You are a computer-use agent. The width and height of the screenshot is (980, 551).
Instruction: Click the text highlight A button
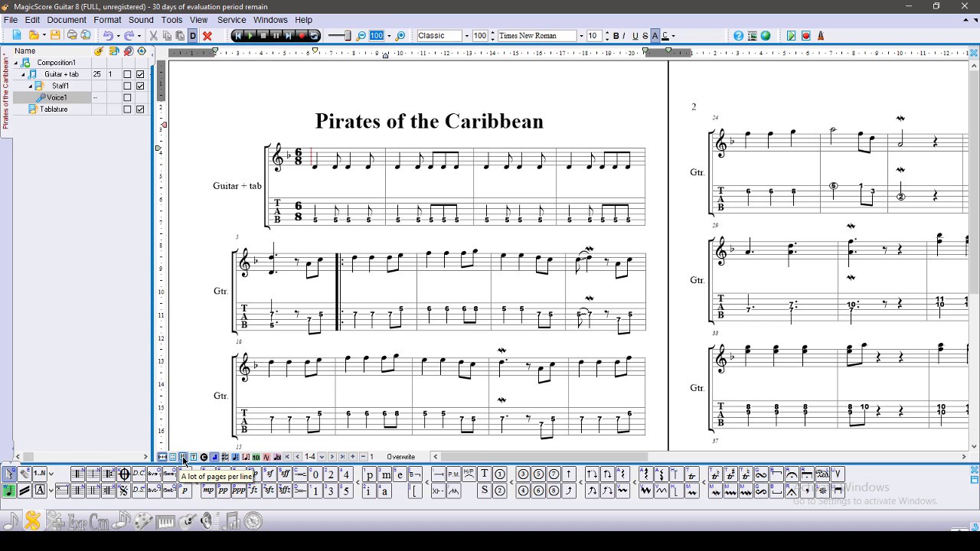tap(655, 36)
